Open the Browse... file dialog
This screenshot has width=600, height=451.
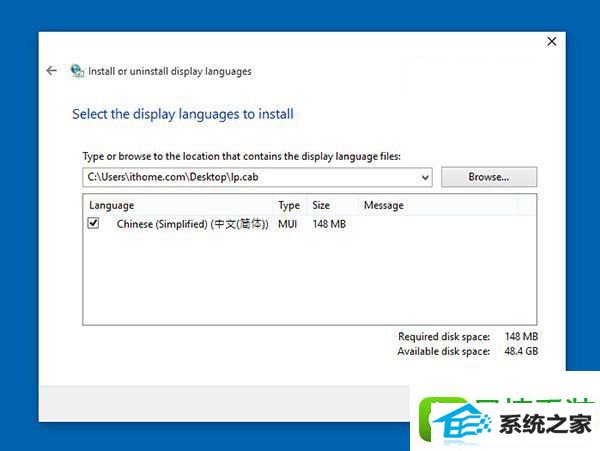click(x=489, y=177)
